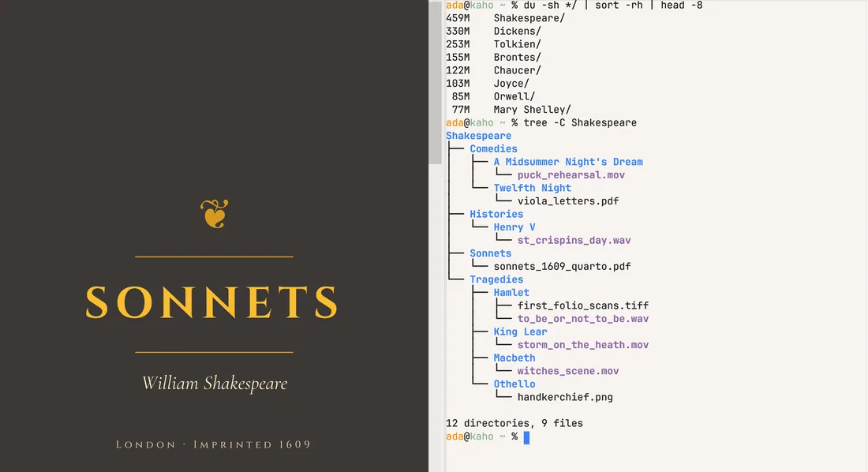Click the 12 directories, 9 files summary
Viewport: 868px width, 472px height.
pos(514,423)
